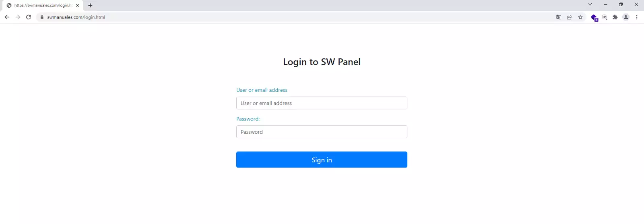This screenshot has height=224, width=644.
Task: Focus the User or email address field
Action: [x=322, y=103]
